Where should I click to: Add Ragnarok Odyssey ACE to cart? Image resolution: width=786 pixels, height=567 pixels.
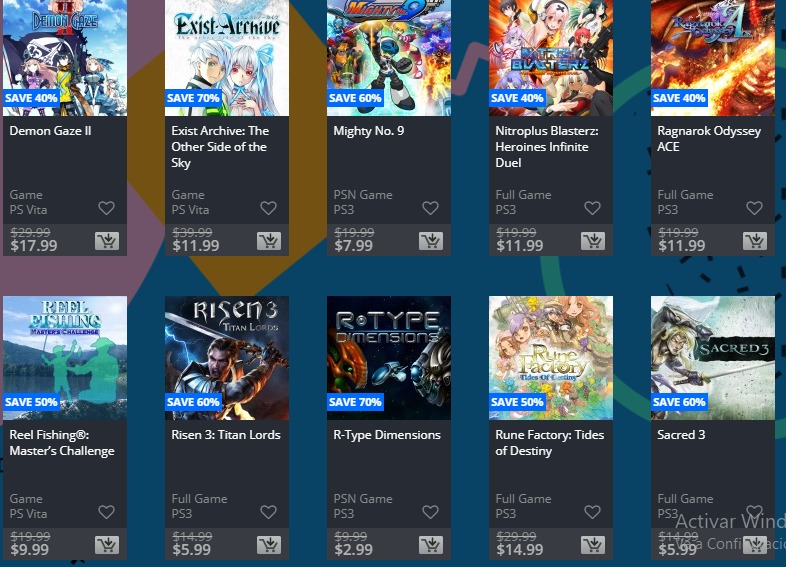click(754, 241)
